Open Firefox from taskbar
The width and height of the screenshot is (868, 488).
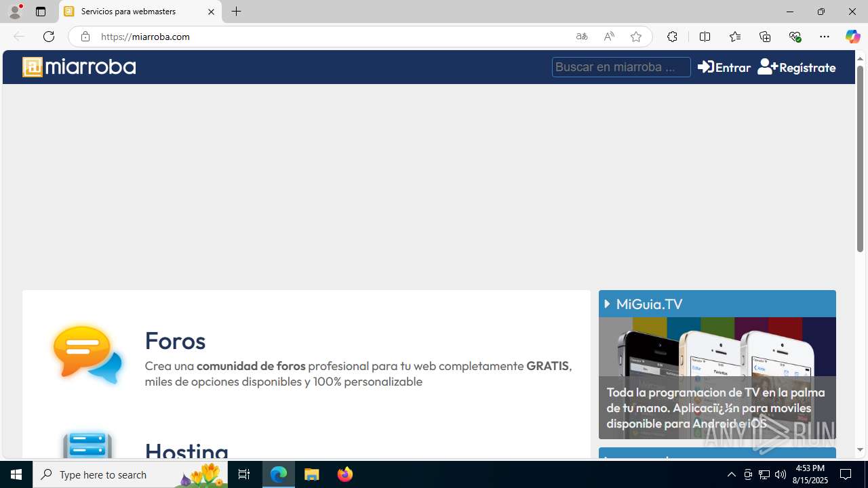pos(344,474)
